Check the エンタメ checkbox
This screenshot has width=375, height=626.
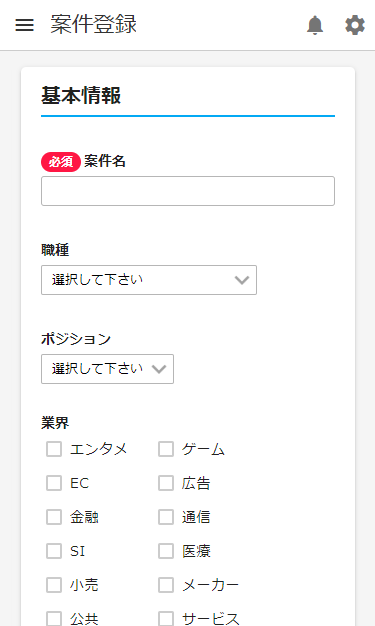click(x=54, y=449)
